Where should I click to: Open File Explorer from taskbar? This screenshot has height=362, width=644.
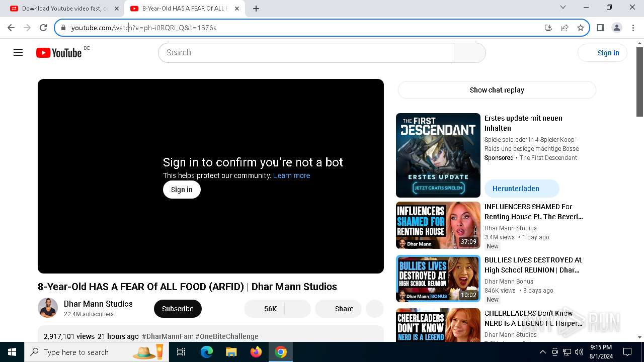tap(231, 352)
